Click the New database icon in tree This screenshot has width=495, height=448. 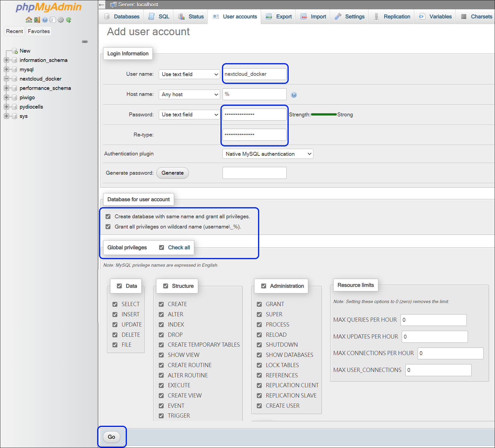pyautogui.click(x=15, y=51)
